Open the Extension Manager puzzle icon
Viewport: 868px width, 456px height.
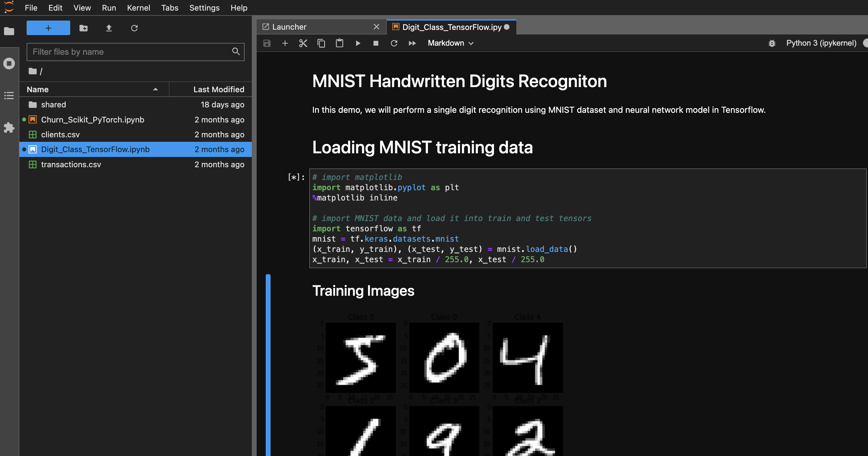pos(9,127)
